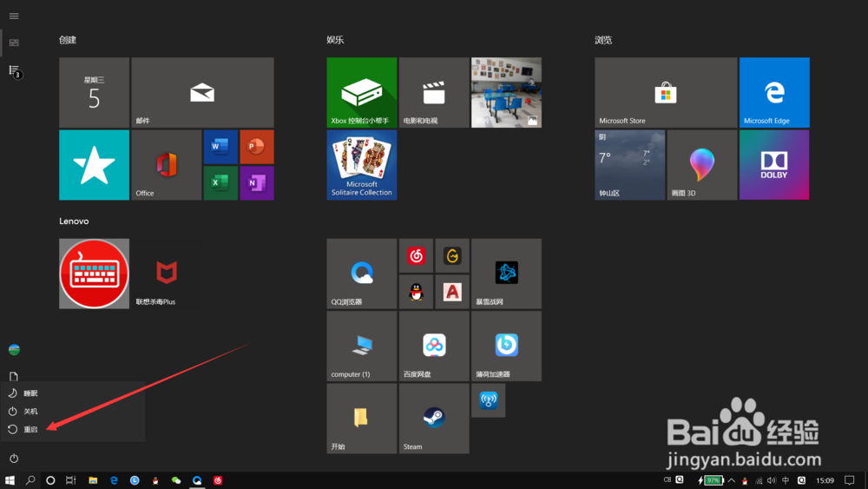Open the blue clock app on taskbar
Image resolution: width=868 pixels, height=489 pixels.
click(x=135, y=480)
